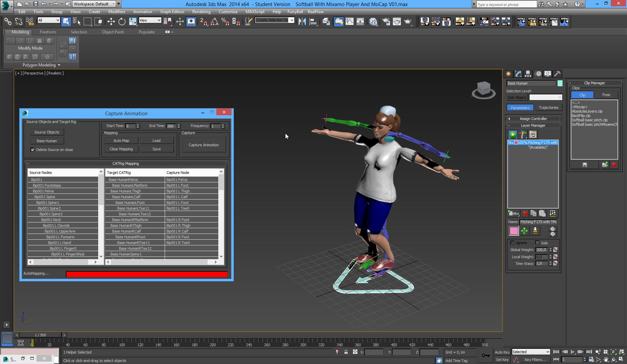Image resolution: width=627 pixels, height=364 pixels.
Task: Select the Link tool in main toolbar
Action: click(x=7, y=22)
